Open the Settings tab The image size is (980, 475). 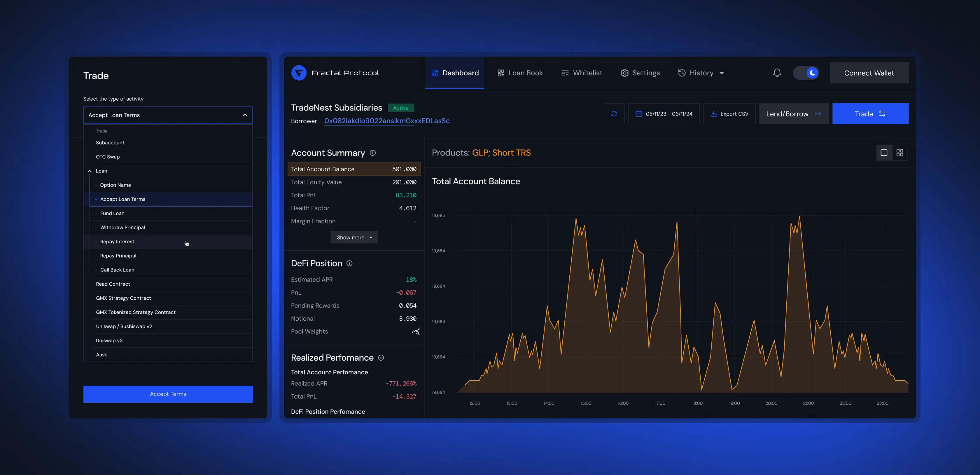[640, 73]
